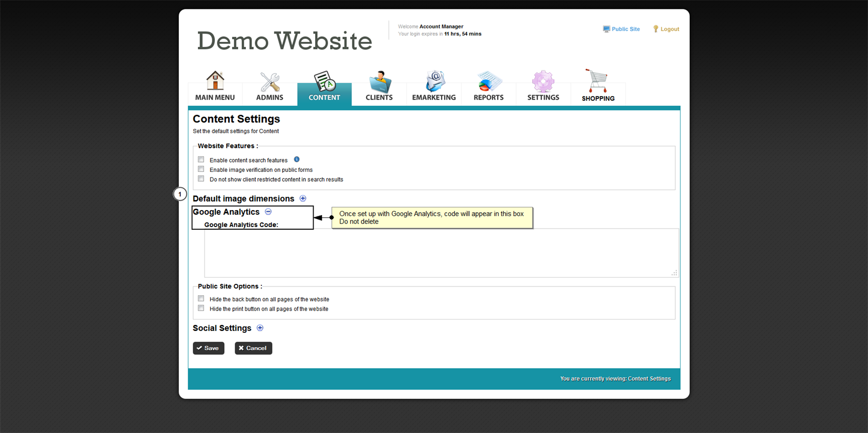The width and height of the screenshot is (868, 433).
Task: Click the Shopping cart icon
Action: click(598, 82)
